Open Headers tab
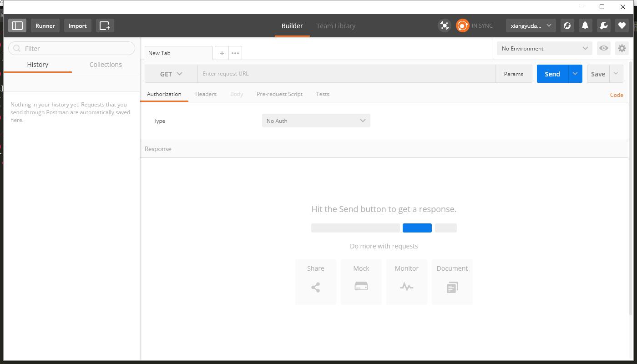This screenshot has width=637, height=364. (206, 94)
